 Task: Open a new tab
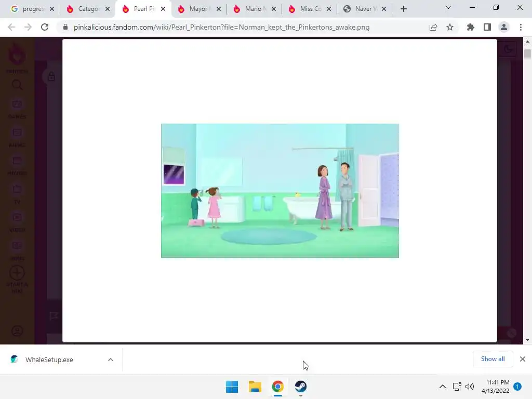[403, 9]
